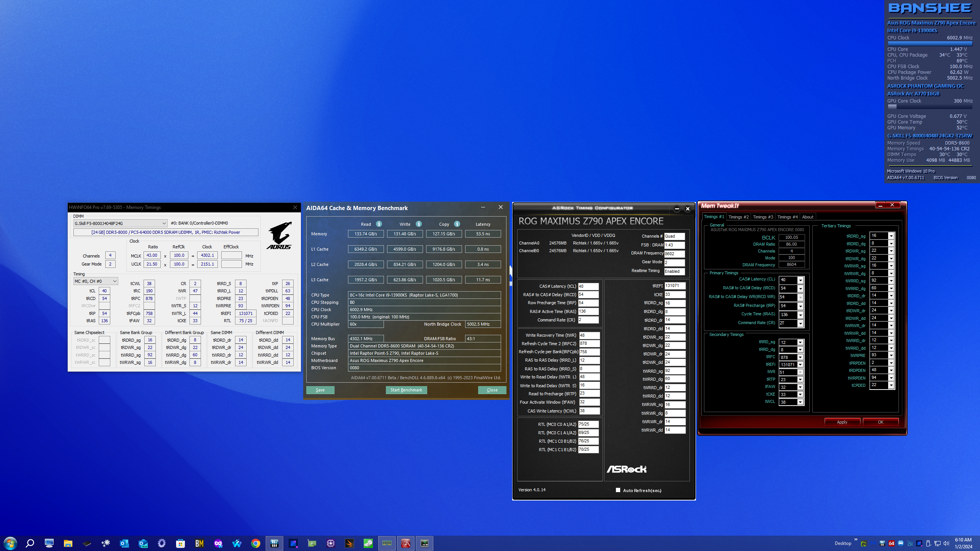
Task: Click Start Benchmark button
Action: tap(406, 390)
